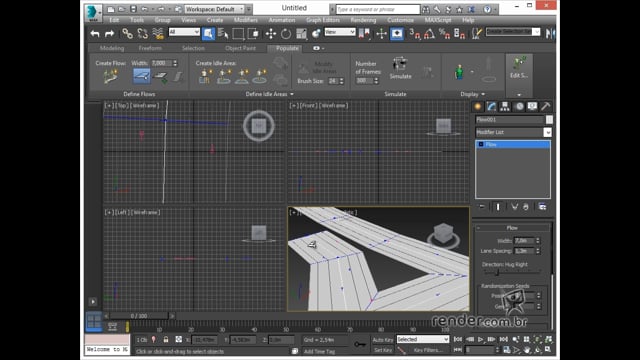Select the Select and Move tool
The image size is (640, 360).
pyautogui.click(x=271, y=34)
